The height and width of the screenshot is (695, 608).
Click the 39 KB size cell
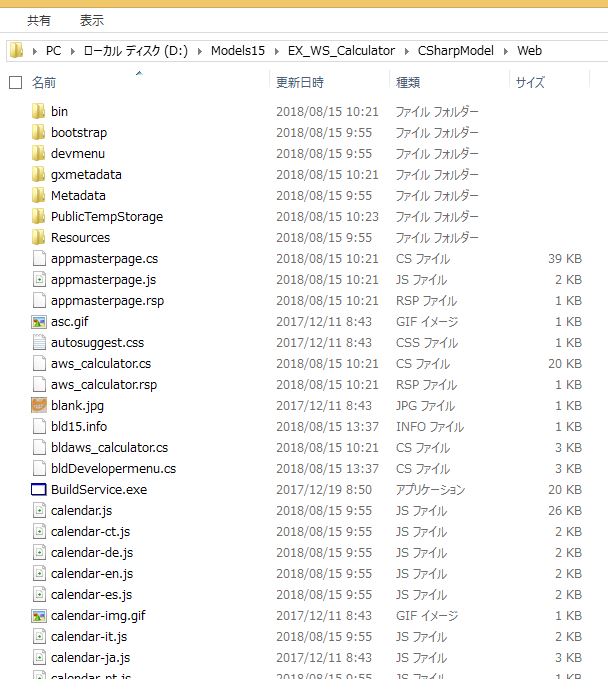click(565, 258)
